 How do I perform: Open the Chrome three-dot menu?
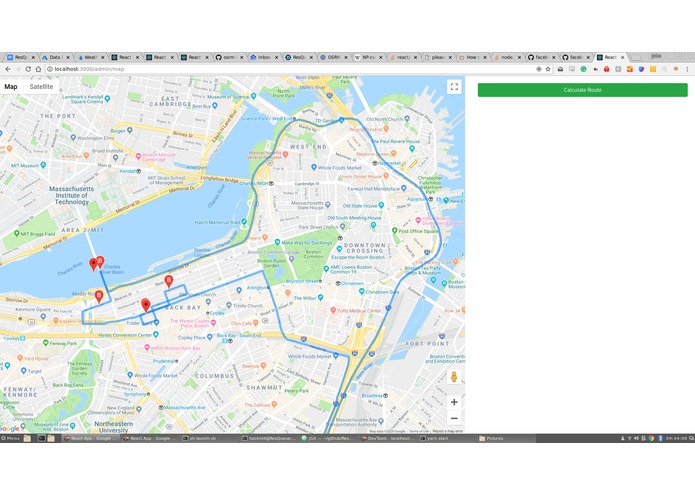[x=687, y=69]
